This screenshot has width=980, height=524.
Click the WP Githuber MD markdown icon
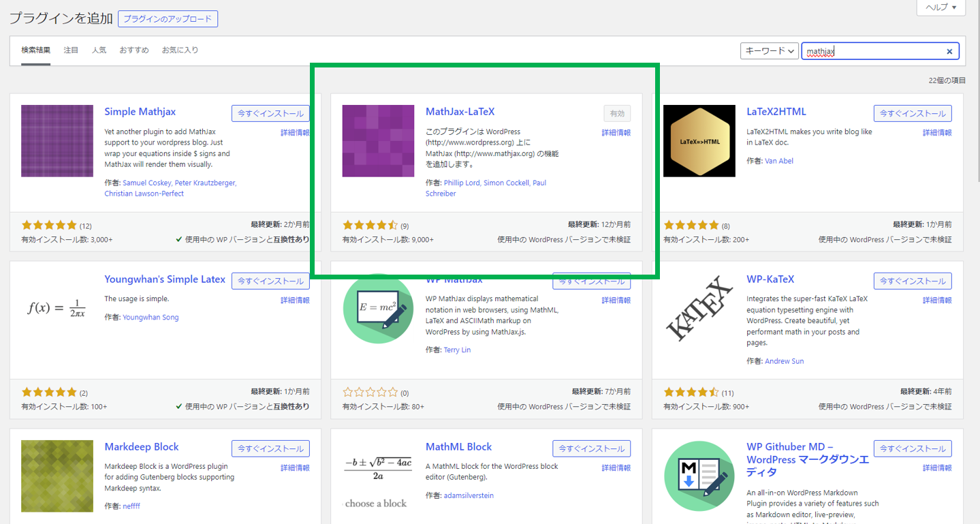click(x=699, y=476)
